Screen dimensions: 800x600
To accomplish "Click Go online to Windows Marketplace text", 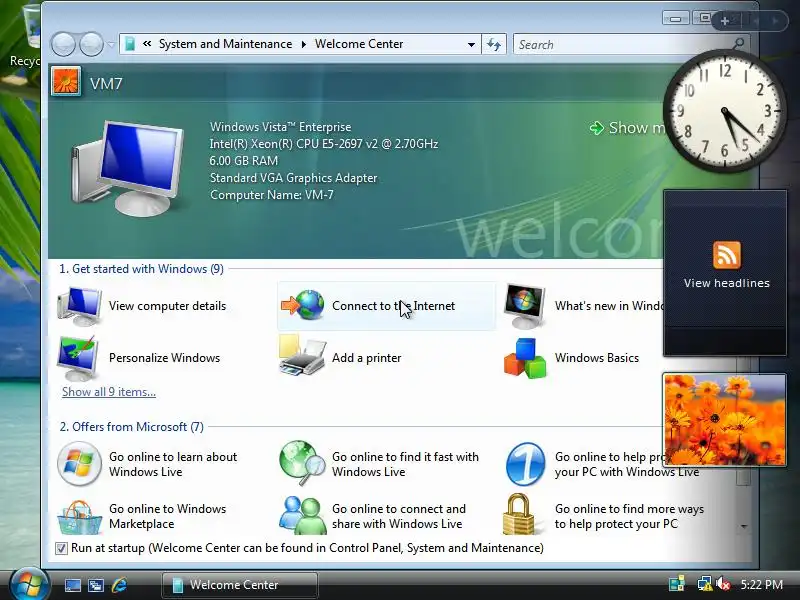I will pos(167,516).
